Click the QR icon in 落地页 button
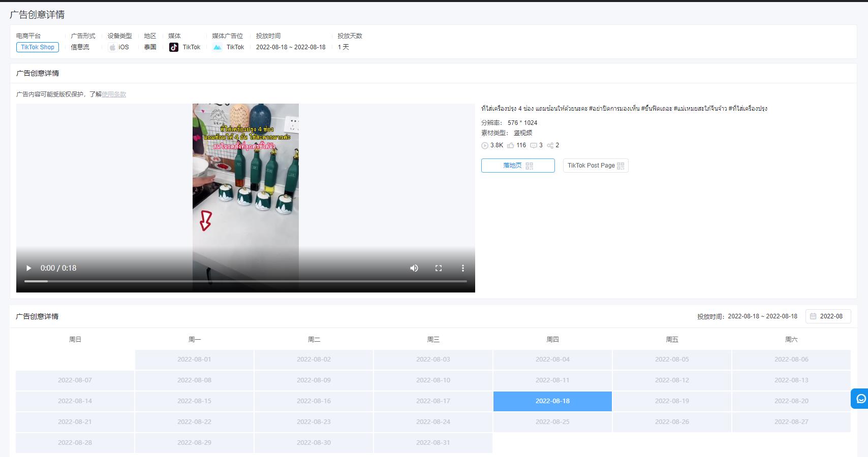This screenshot has height=457, width=868. coord(529,166)
